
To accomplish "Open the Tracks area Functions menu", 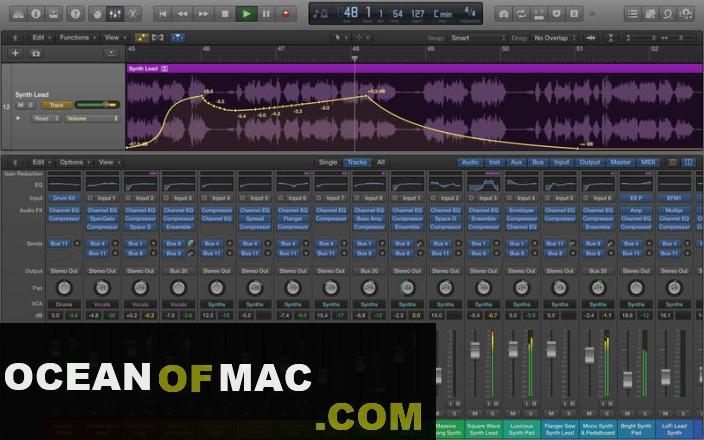I will (78, 38).
